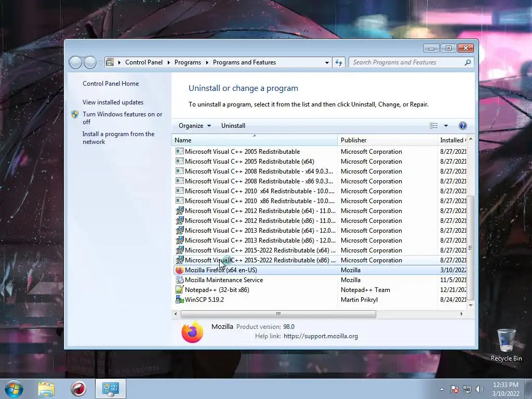This screenshot has height=399, width=532.
Task: Show hidden tray icons arrow
Action: tap(442, 389)
